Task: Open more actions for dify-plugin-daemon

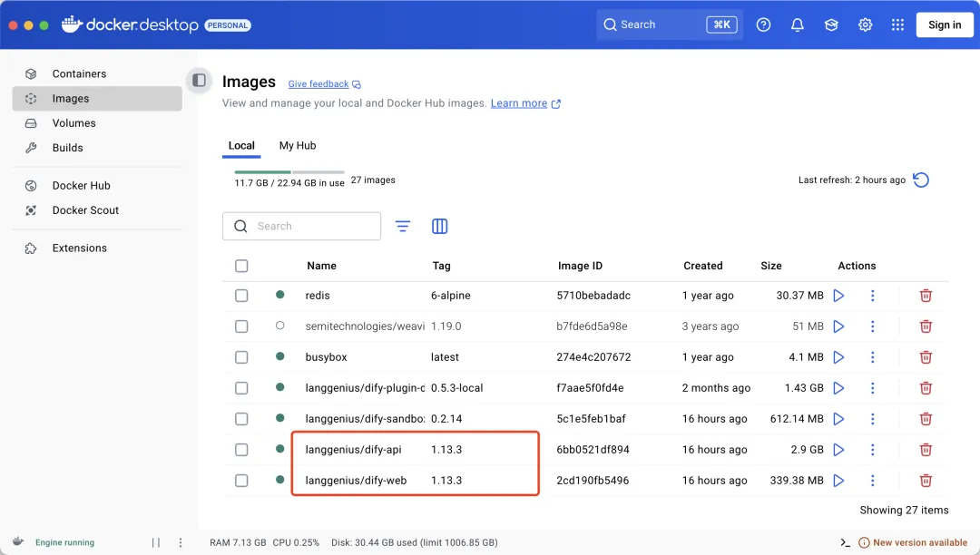Action: (x=873, y=388)
